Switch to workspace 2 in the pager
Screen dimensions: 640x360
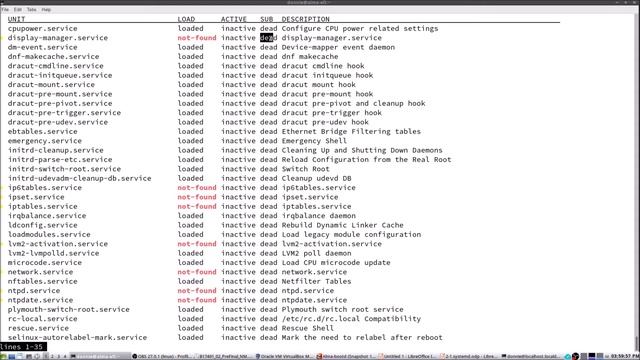click(52, 356)
